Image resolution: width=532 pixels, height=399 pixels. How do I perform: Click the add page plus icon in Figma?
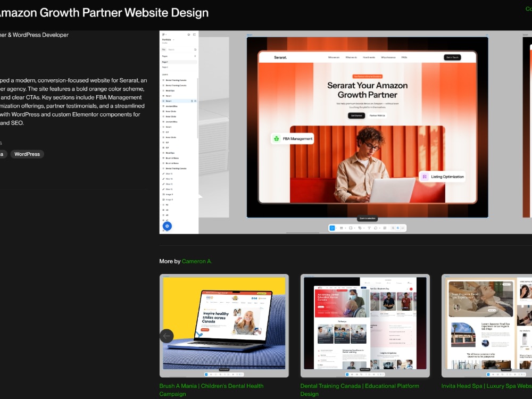[195, 56]
